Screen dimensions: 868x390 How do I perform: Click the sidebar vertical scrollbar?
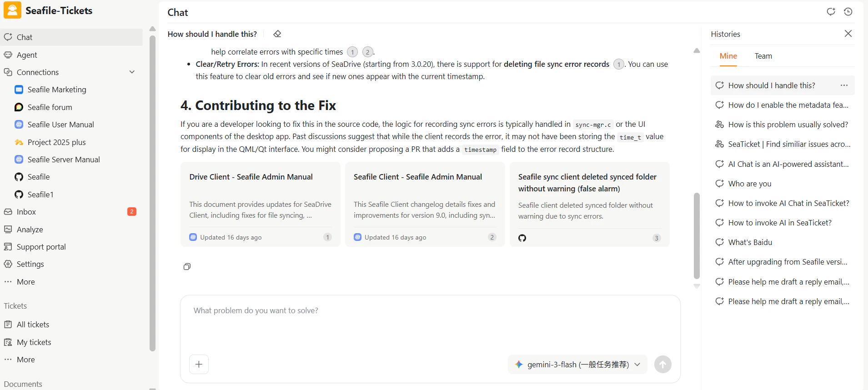(152, 193)
